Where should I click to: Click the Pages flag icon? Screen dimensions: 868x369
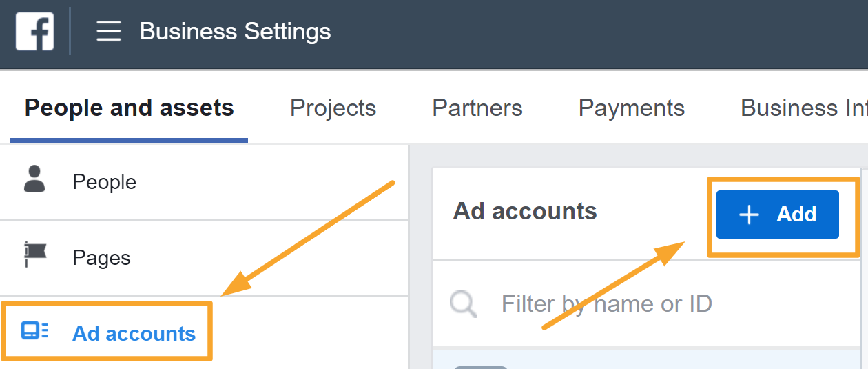coord(34,255)
